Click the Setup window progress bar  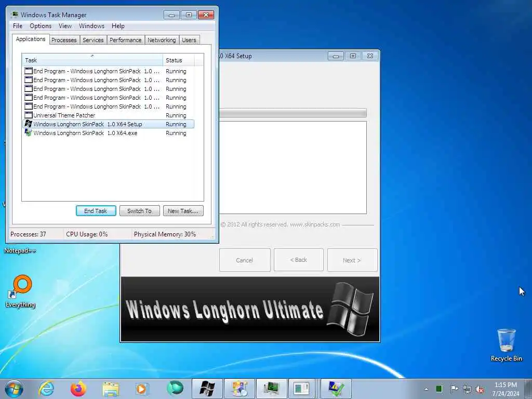coord(293,113)
